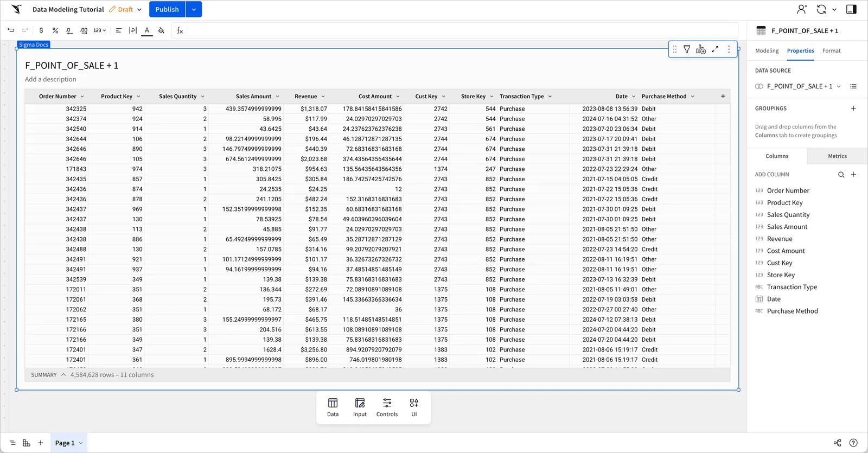
Task: Open the F_POINT_OF_SALE + 1 data source dropdown
Action: (x=839, y=86)
